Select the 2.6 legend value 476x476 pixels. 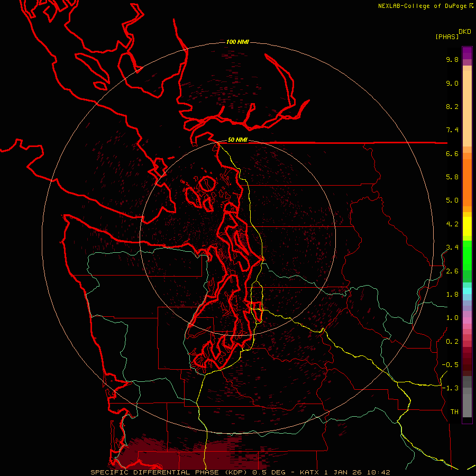[452, 271]
